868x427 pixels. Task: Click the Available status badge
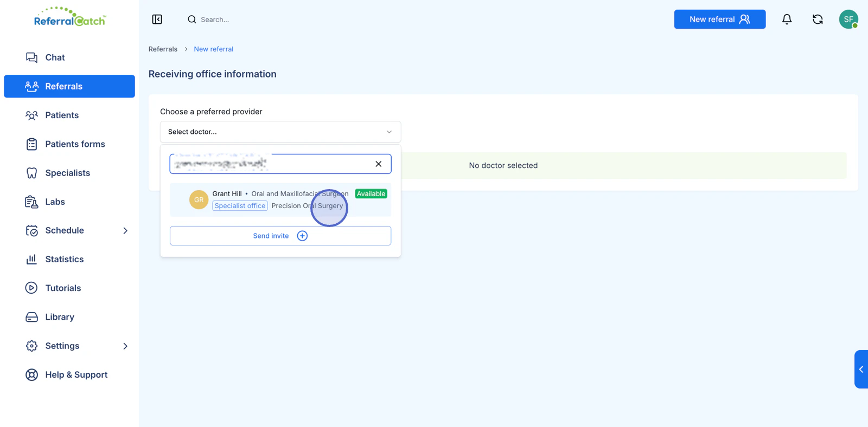click(x=371, y=193)
